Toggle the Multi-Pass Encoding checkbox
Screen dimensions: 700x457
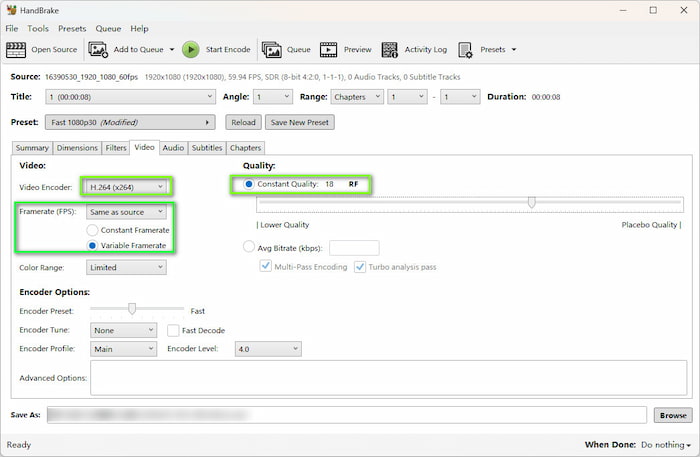click(x=266, y=266)
